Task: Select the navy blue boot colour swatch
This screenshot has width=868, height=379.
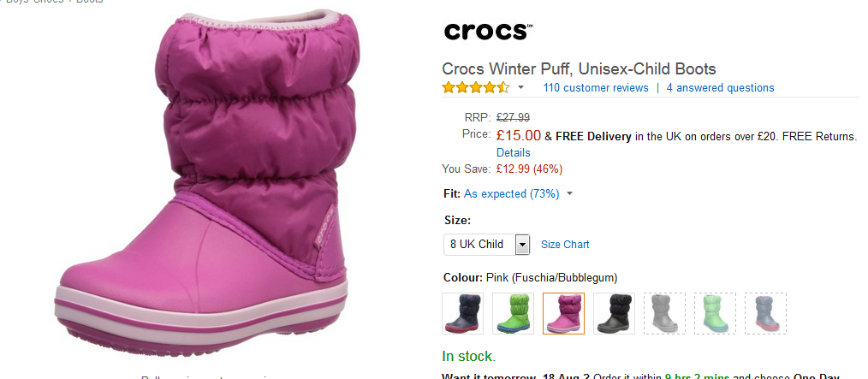Action: click(462, 314)
